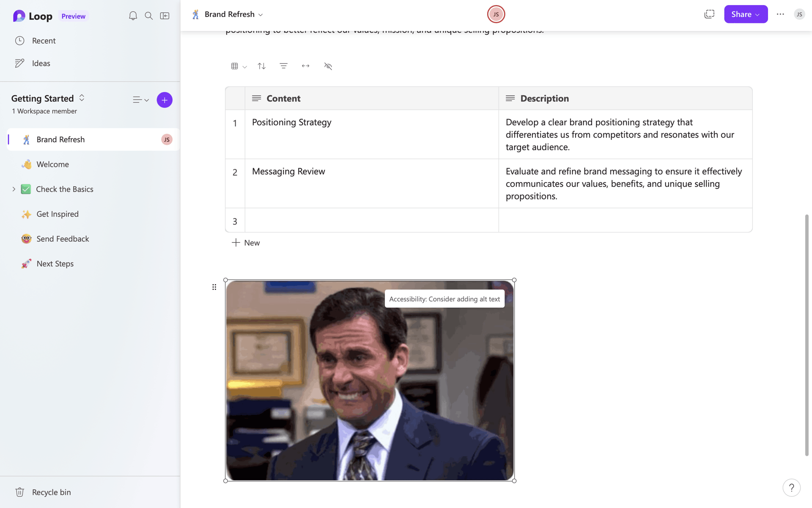The width and height of the screenshot is (812, 508).
Task: Click the empty Content cell in row 3
Action: click(372, 220)
